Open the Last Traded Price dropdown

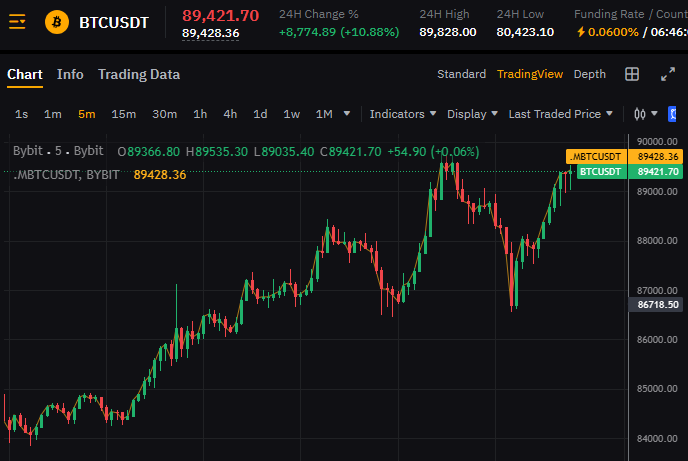[560, 114]
